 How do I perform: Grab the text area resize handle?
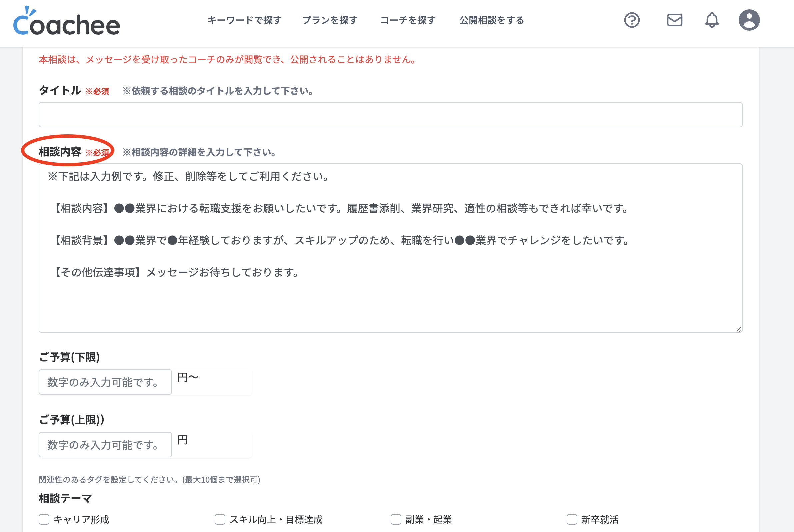click(x=739, y=329)
